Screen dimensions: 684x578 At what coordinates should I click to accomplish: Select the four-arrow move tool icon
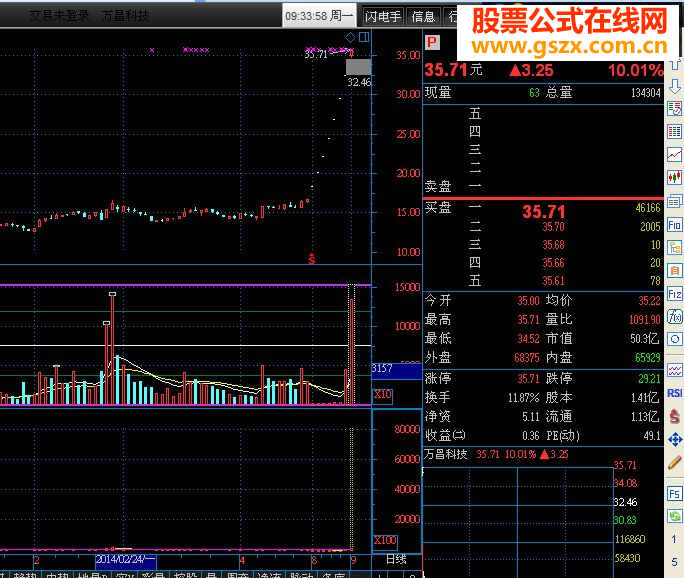[675, 439]
